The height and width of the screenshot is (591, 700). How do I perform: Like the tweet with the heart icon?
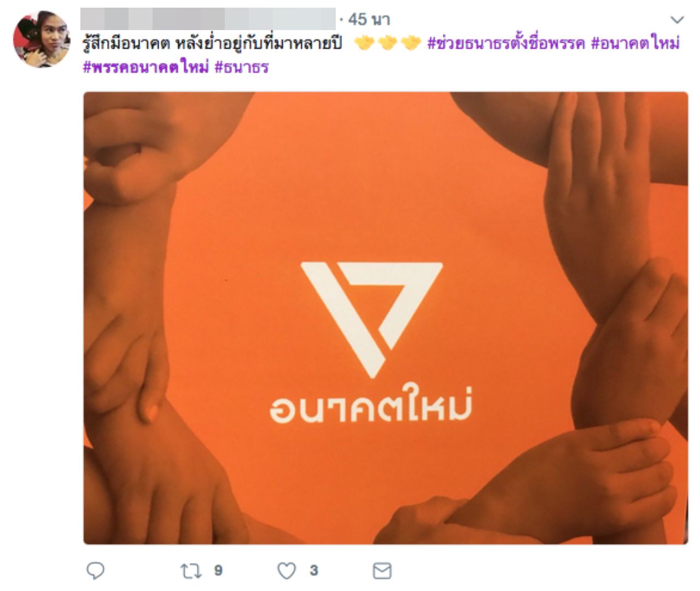coord(287,571)
